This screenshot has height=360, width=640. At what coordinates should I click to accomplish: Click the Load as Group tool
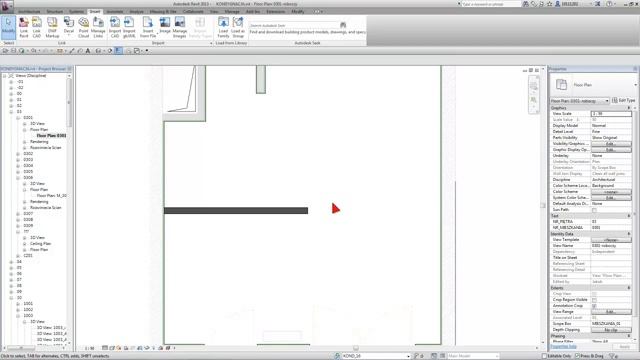pos(238,27)
